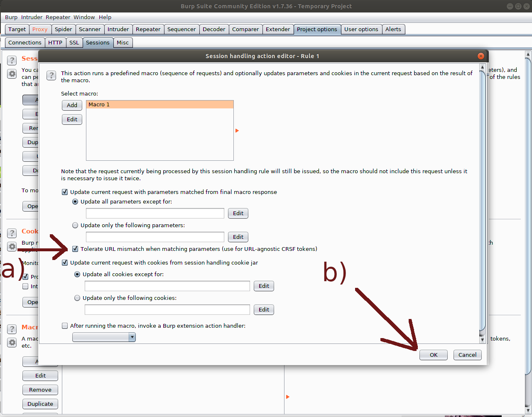The width and height of the screenshot is (532, 417).
Task: Click the help icon beside Session Handling Rules
Action: [x=12, y=60]
